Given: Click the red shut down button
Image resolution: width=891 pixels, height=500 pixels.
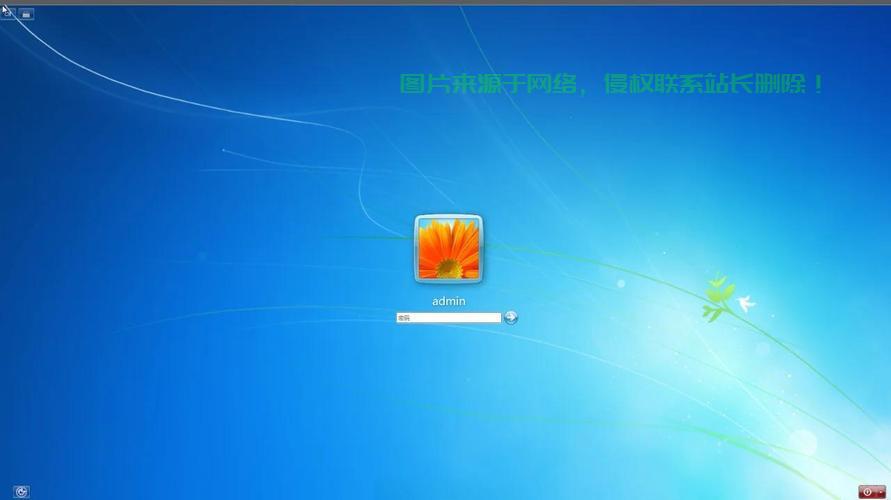Looking at the screenshot, I should (867, 492).
